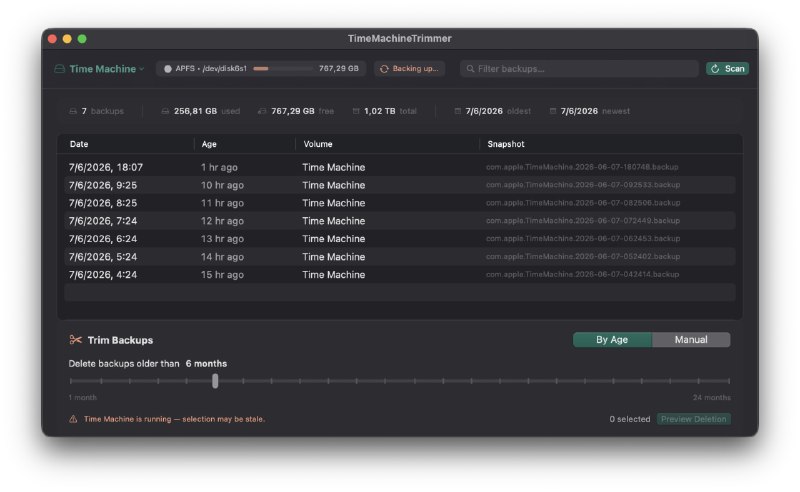800x492 pixels.
Task: Switch trim mode to Manual
Action: (691, 340)
